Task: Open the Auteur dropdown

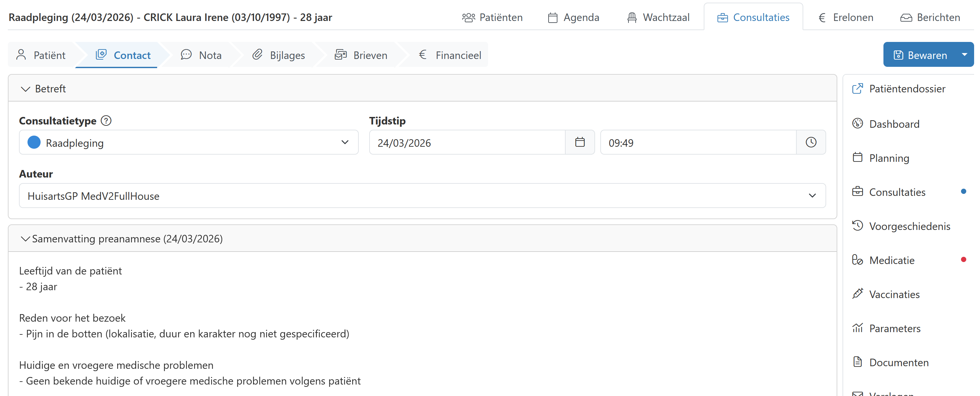Action: point(422,196)
